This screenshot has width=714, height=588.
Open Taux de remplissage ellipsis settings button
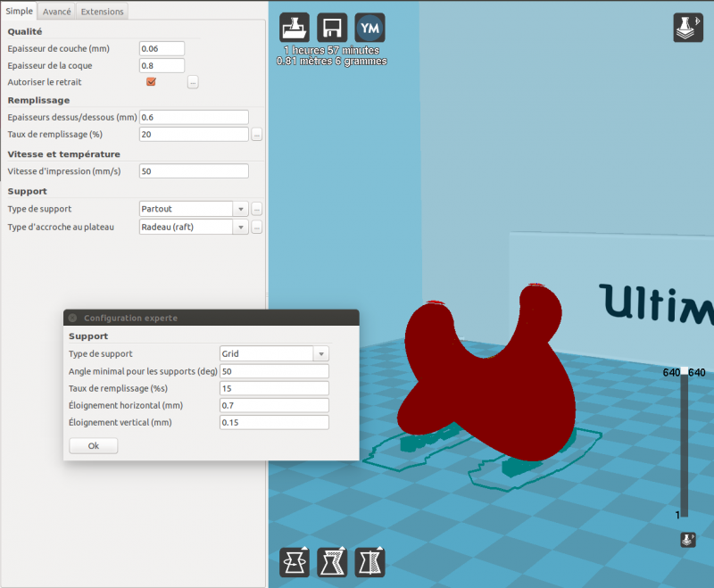click(x=257, y=135)
